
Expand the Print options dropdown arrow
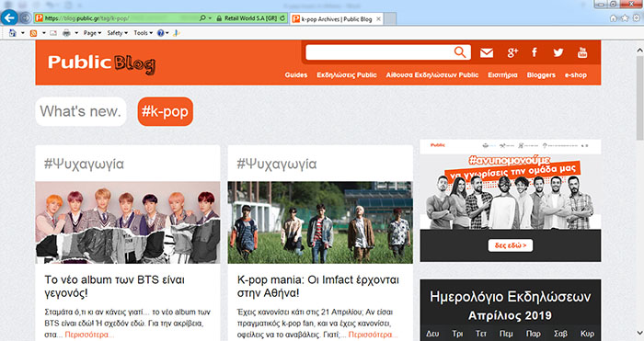76,33
